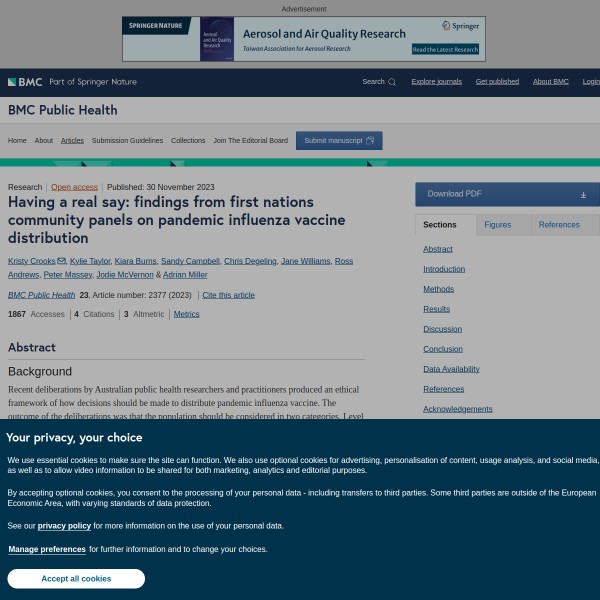Open Submission Guidelines in navigation
The height and width of the screenshot is (600, 600).
coord(127,141)
